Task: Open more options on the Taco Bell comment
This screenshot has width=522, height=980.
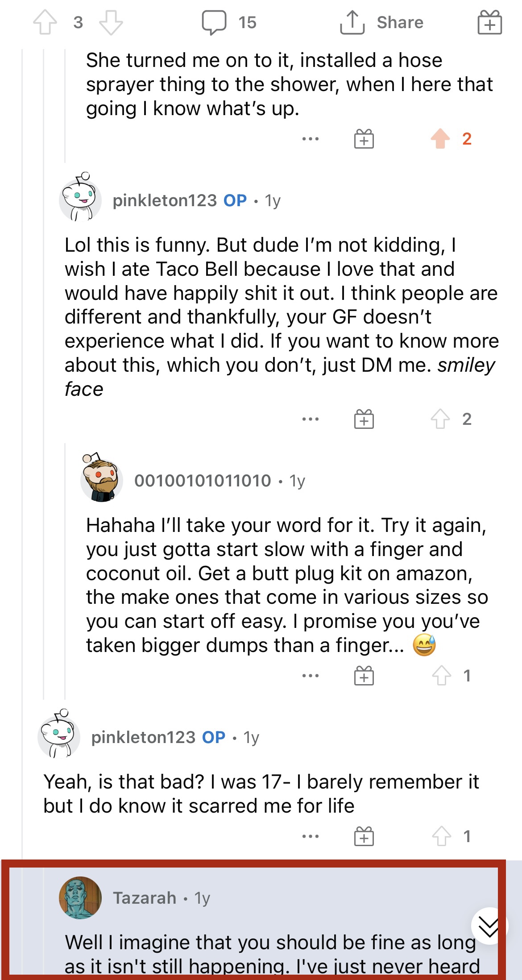Action: (x=311, y=419)
